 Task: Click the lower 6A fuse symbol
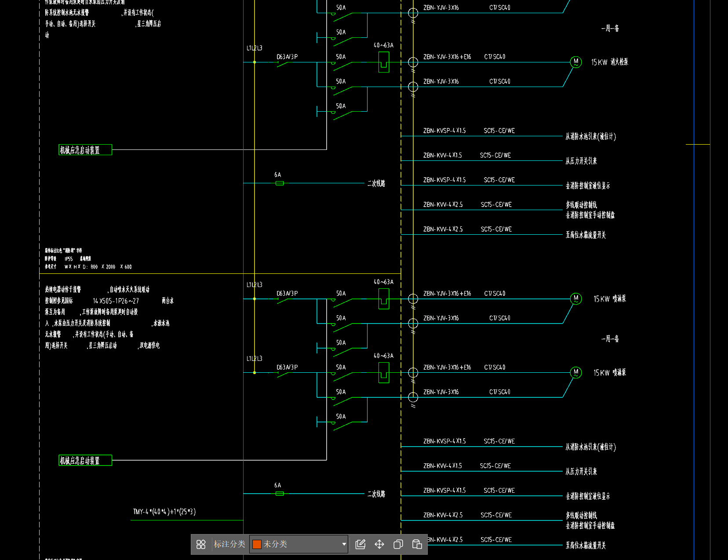click(280, 494)
